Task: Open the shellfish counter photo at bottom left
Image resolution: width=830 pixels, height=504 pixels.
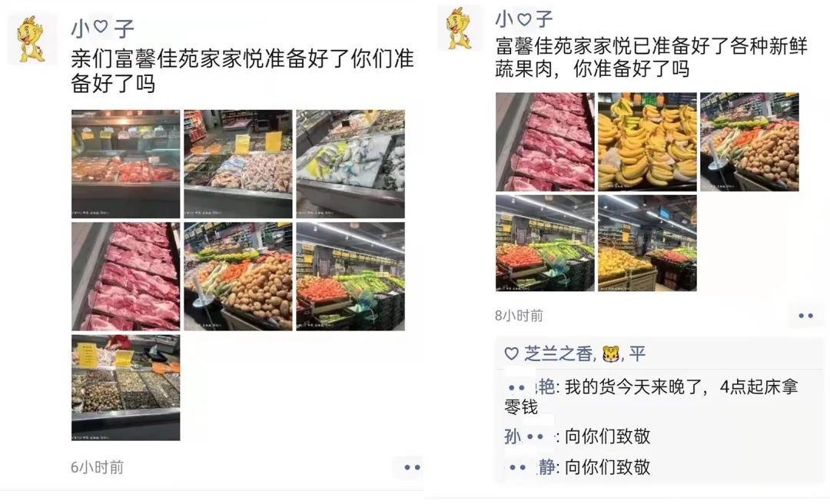Action: [x=126, y=387]
